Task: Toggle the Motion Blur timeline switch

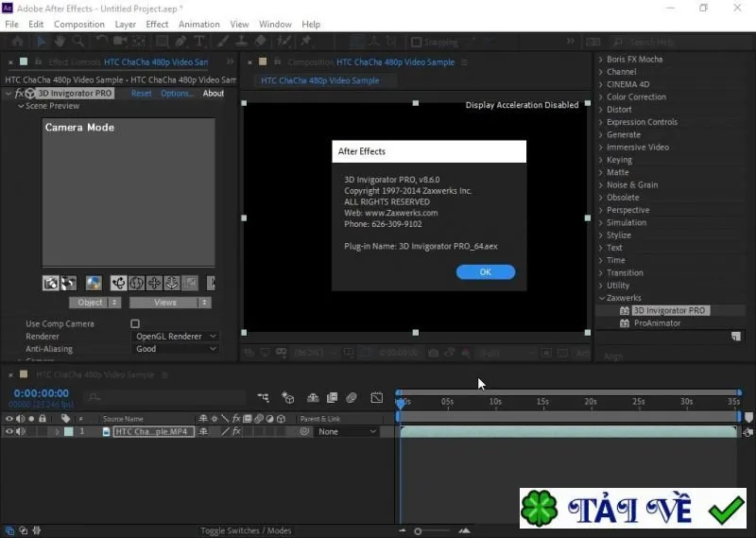Action: [352, 397]
